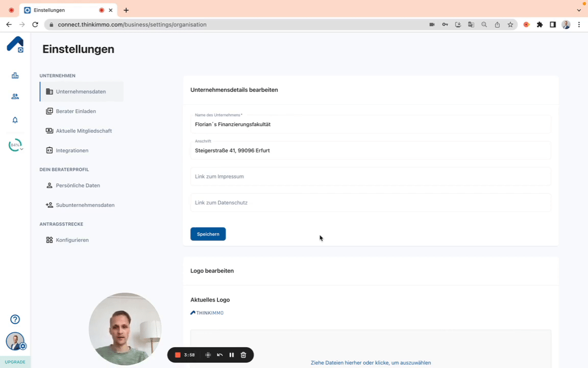The width and height of the screenshot is (588, 368).
Task: Click the ThinkImmo logo in top left
Action: pos(15,44)
